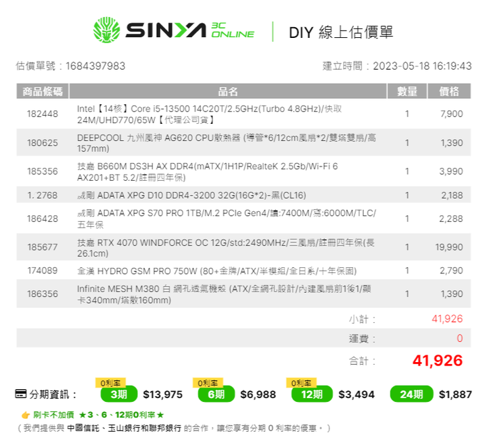This screenshot has height=448, width=487.
Task: Click the 0利率 tag above 3期
Action: (x=110, y=383)
